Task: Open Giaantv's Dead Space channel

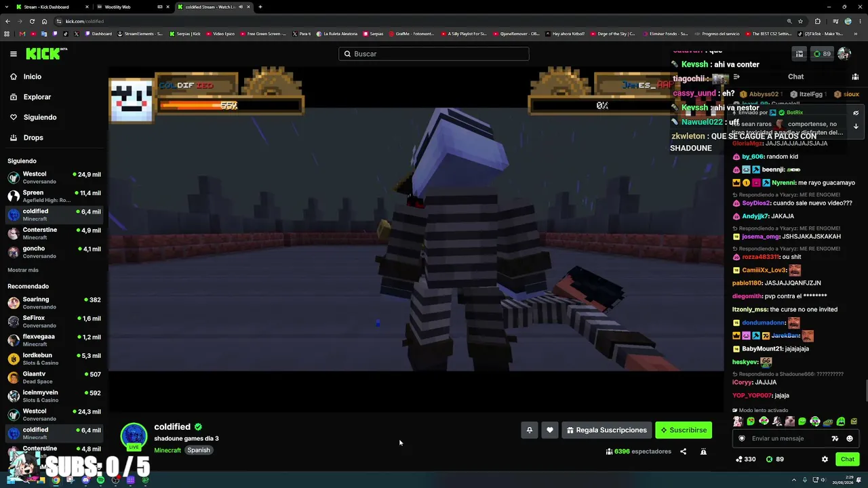Action: coord(54,378)
